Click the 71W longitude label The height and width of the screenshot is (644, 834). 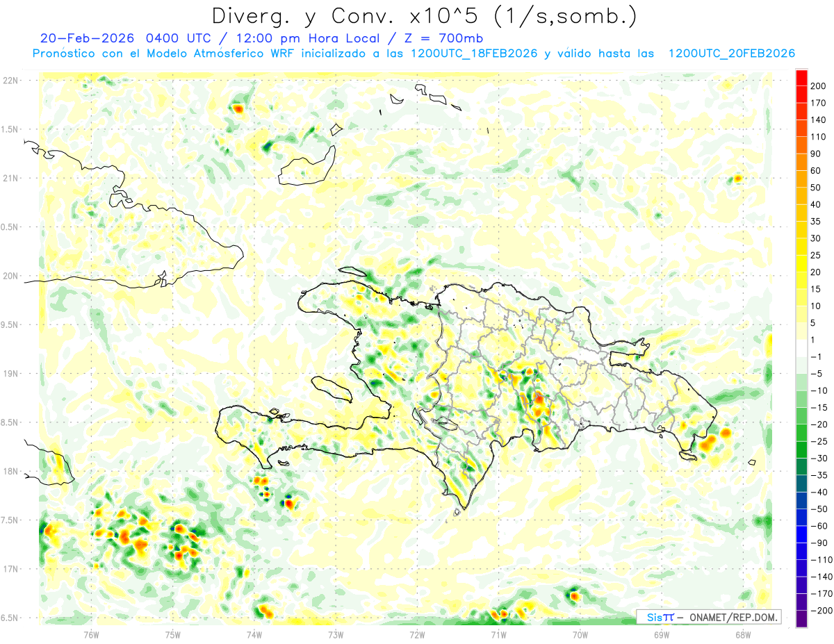(x=498, y=634)
